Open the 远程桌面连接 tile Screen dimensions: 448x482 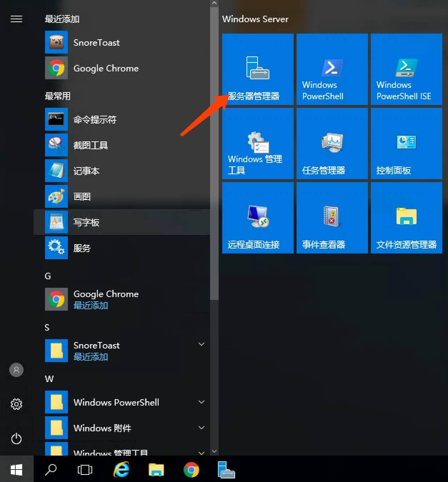point(258,218)
